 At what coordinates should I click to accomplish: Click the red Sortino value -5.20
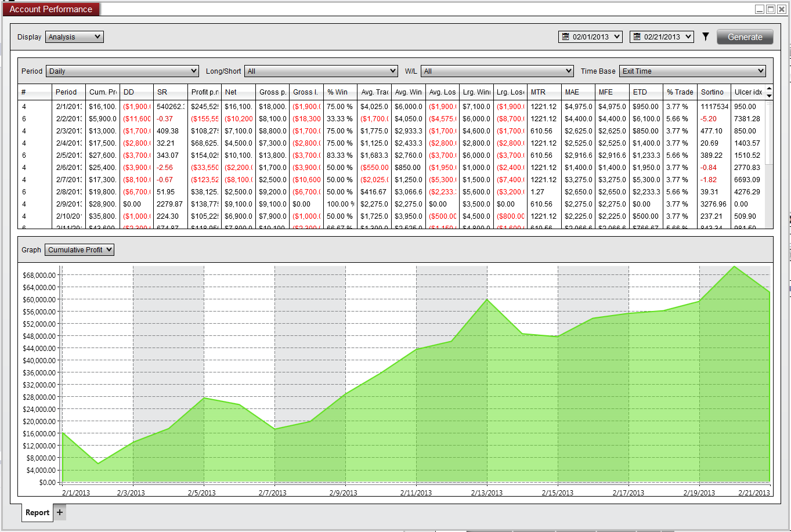click(708, 119)
